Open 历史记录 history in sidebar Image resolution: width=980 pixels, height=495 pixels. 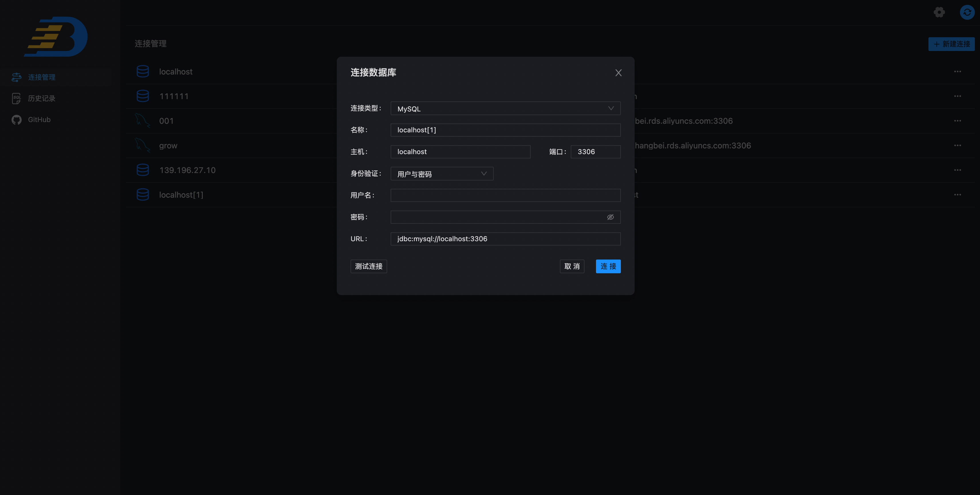[42, 99]
